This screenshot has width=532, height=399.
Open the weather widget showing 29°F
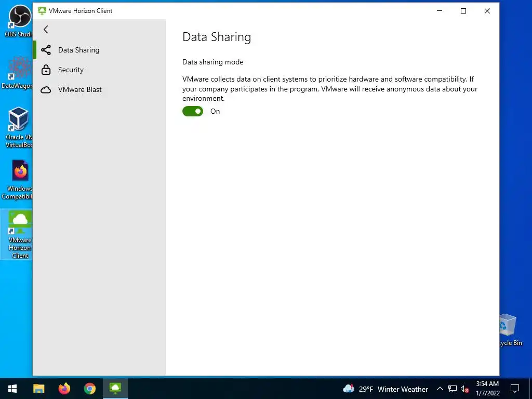pyautogui.click(x=385, y=389)
